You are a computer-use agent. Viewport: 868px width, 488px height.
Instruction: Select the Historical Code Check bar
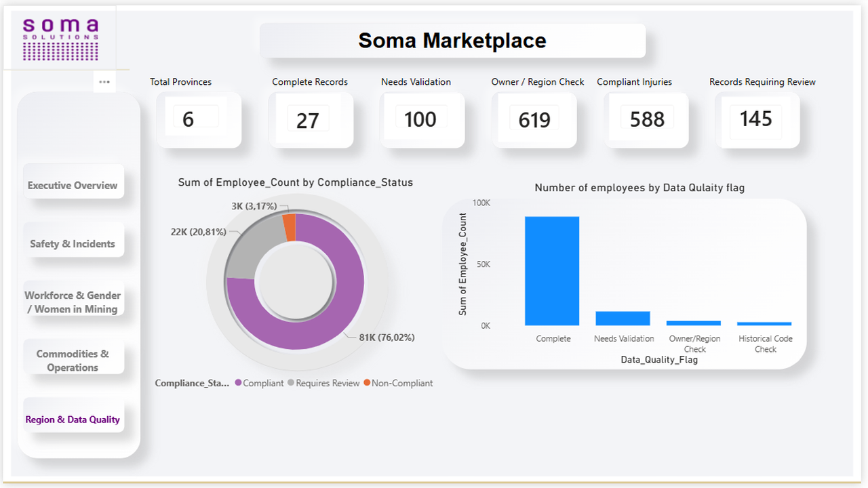pyautogui.click(x=764, y=324)
